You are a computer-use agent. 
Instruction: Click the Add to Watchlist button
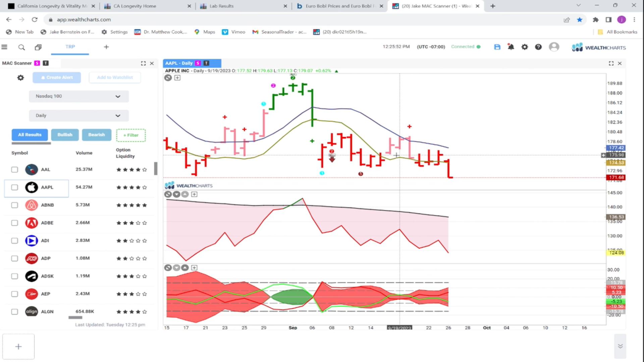115,77
